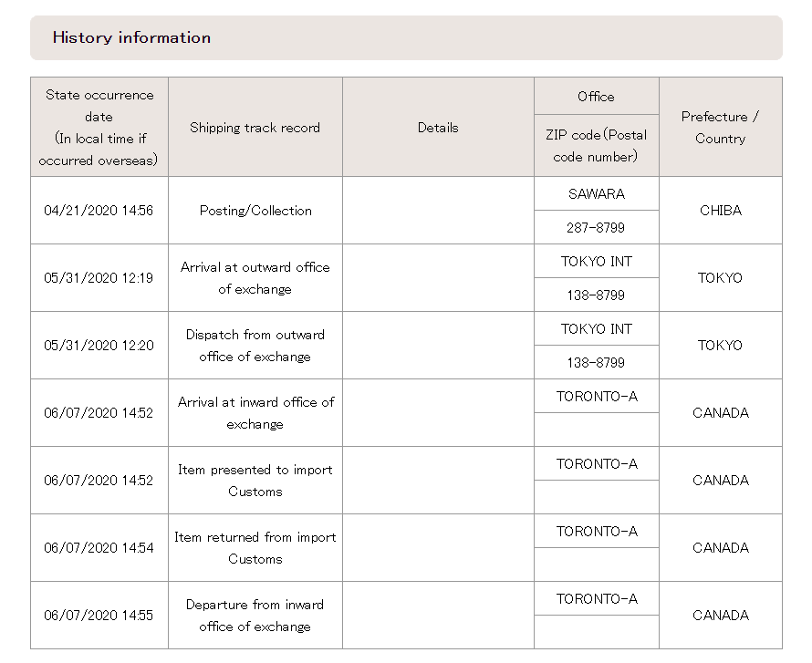Click the History information heading
The width and height of the screenshot is (812, 663).
131,37
